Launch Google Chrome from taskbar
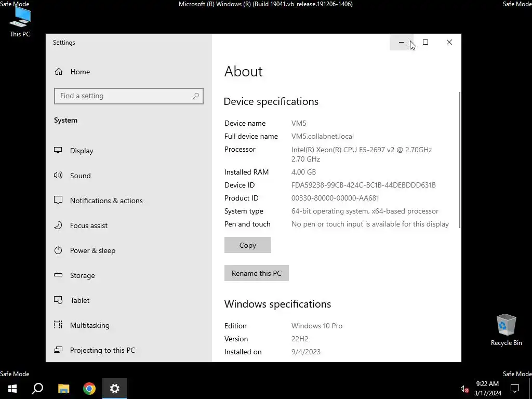This screenshot has width=532, height=399. click(89, 389)
